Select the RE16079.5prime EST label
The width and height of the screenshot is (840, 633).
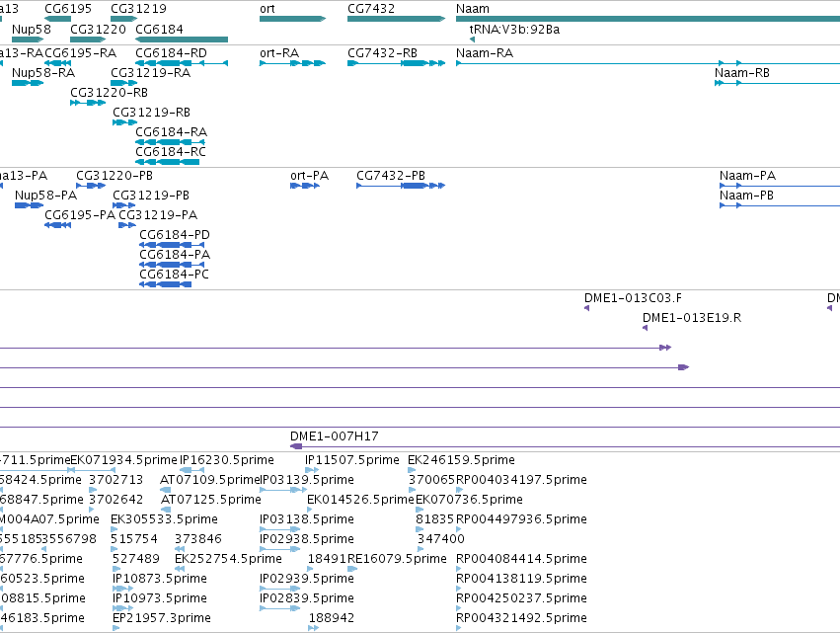point(397,560)
